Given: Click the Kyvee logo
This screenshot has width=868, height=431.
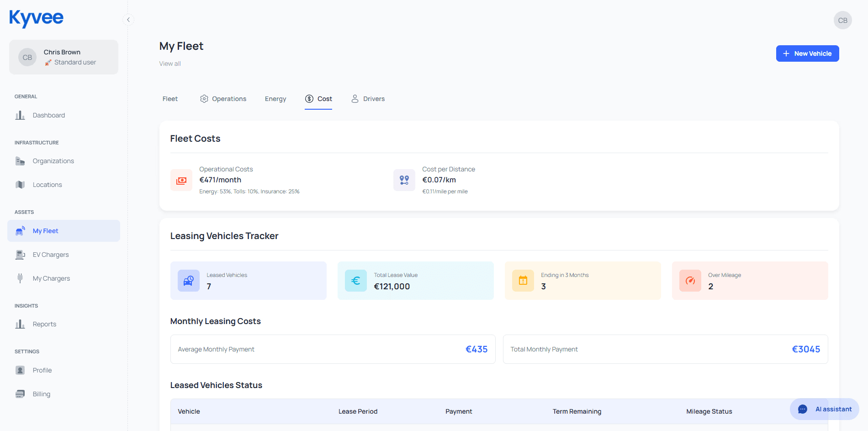Looking at the screenshot, I should [37, 18].
